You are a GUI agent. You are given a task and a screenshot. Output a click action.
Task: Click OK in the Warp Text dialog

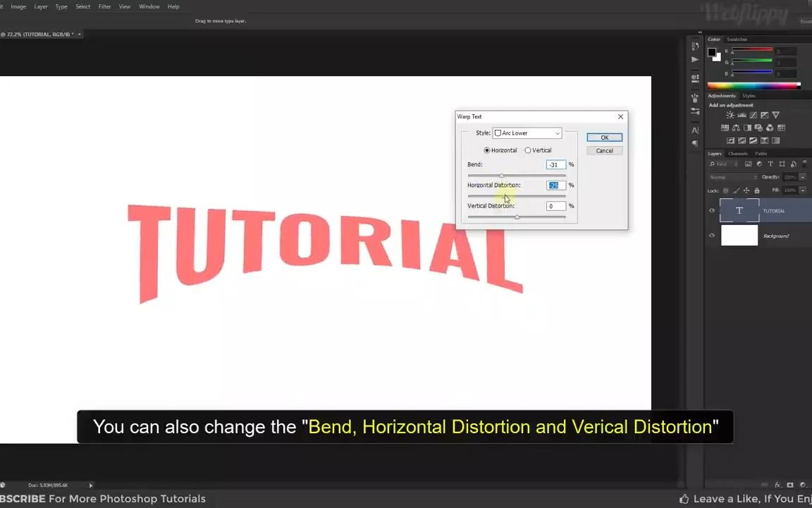coord(604,137)
